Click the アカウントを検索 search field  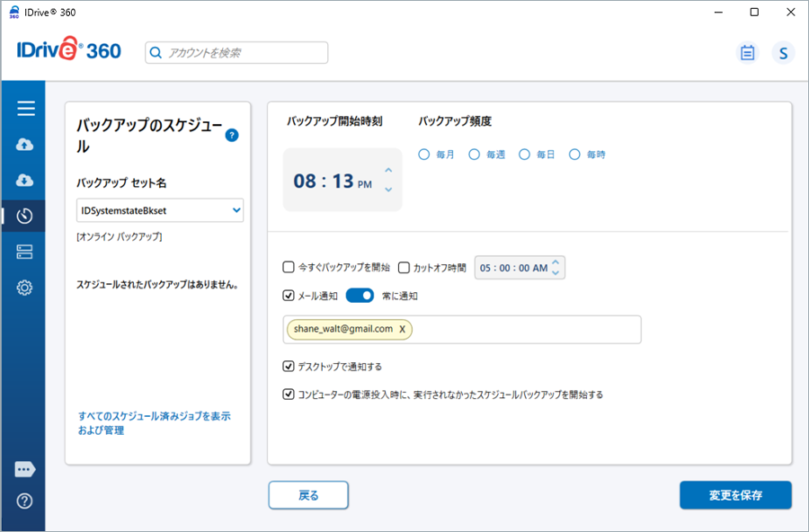tap(237, 53)
